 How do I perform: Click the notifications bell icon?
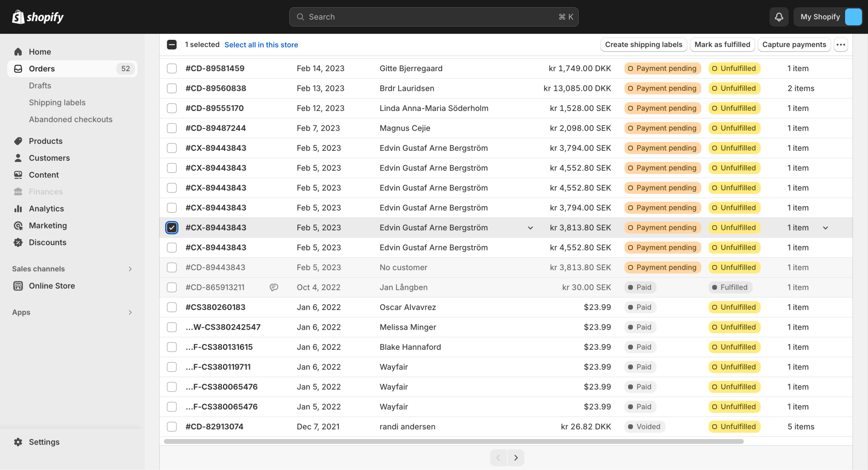(779, 17)
